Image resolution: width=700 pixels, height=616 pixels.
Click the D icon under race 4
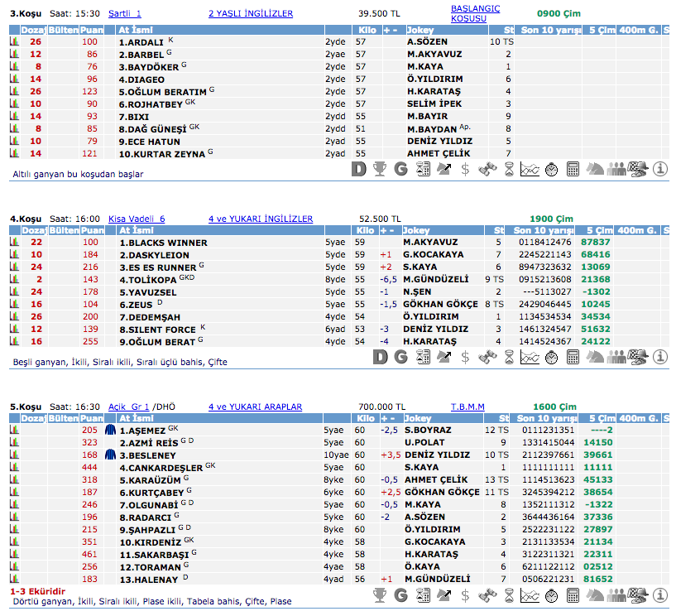point(380,357)
